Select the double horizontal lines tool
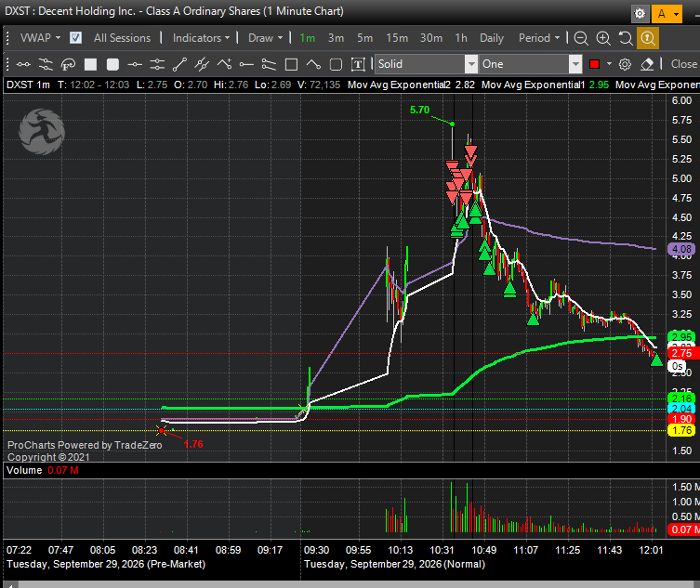 click(157, 65)
